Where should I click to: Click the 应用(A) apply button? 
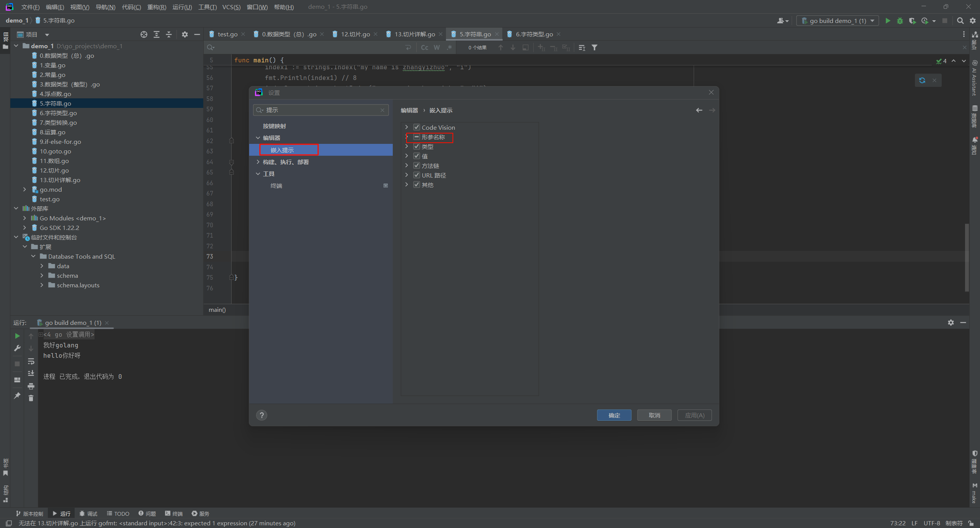[x=694, y=415]
